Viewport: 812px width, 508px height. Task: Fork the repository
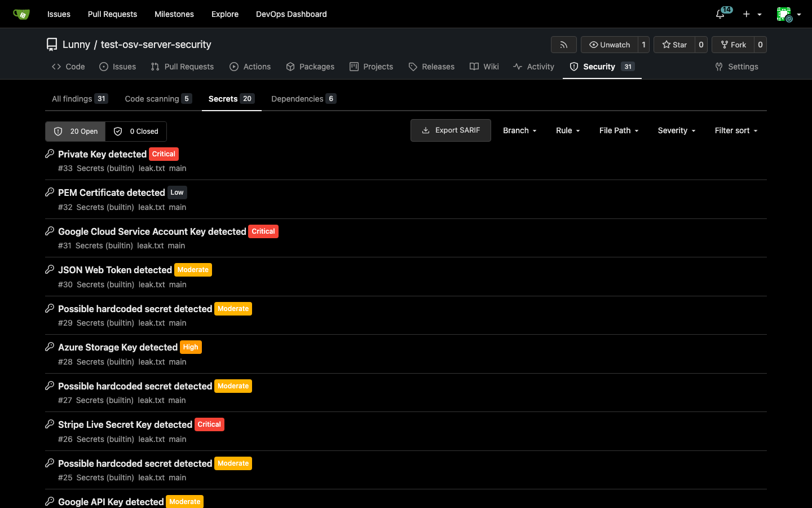(733, 45)
